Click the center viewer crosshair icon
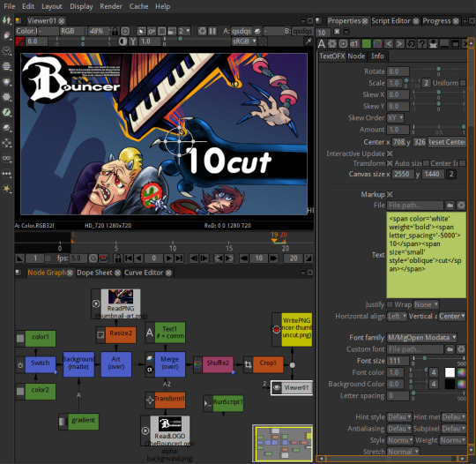476x464 pixels. (125, 31)
